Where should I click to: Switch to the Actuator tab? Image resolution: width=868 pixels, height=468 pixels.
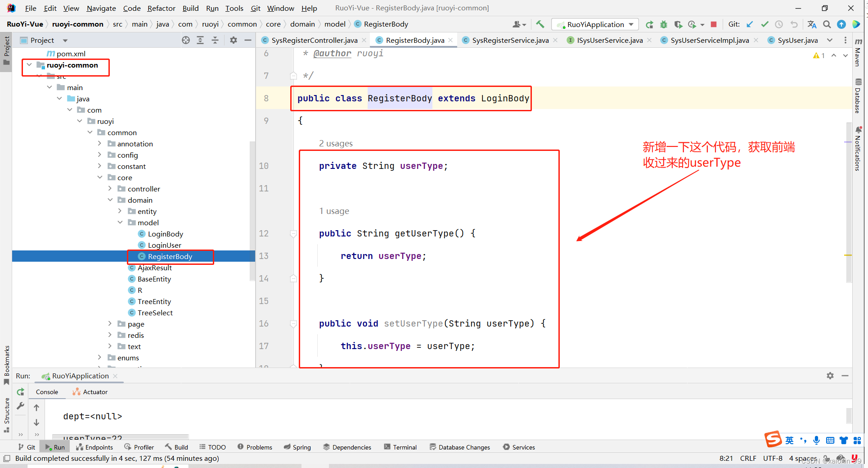[x=90, y=392]
